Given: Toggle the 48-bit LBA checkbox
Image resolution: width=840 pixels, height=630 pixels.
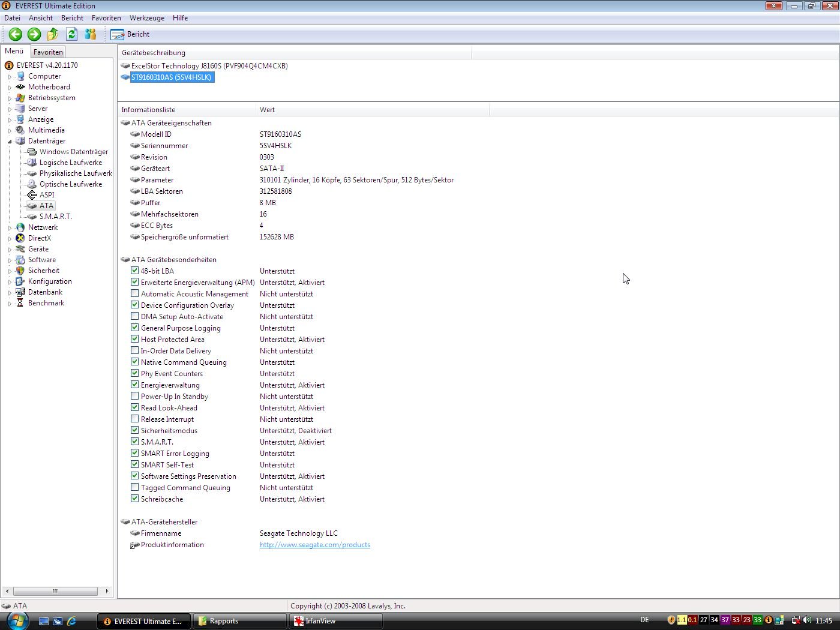Looking at the screenshot, I should (x=135, y=271).
